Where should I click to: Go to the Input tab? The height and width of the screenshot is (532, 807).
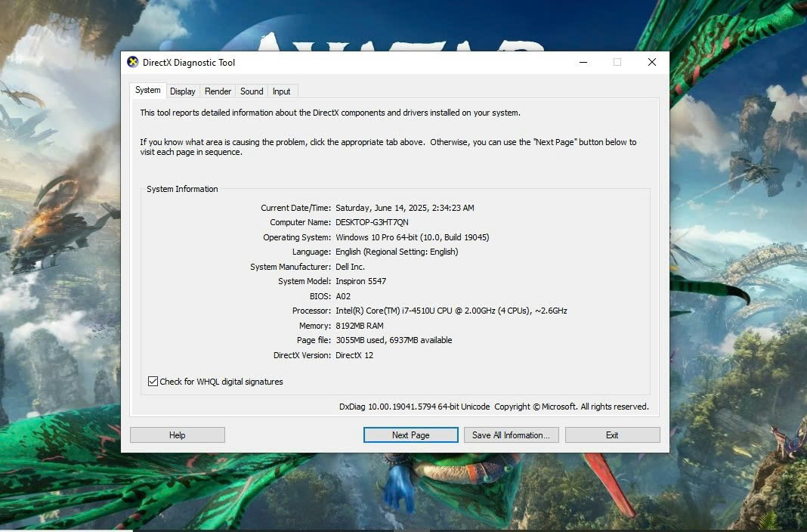[281, 91]
